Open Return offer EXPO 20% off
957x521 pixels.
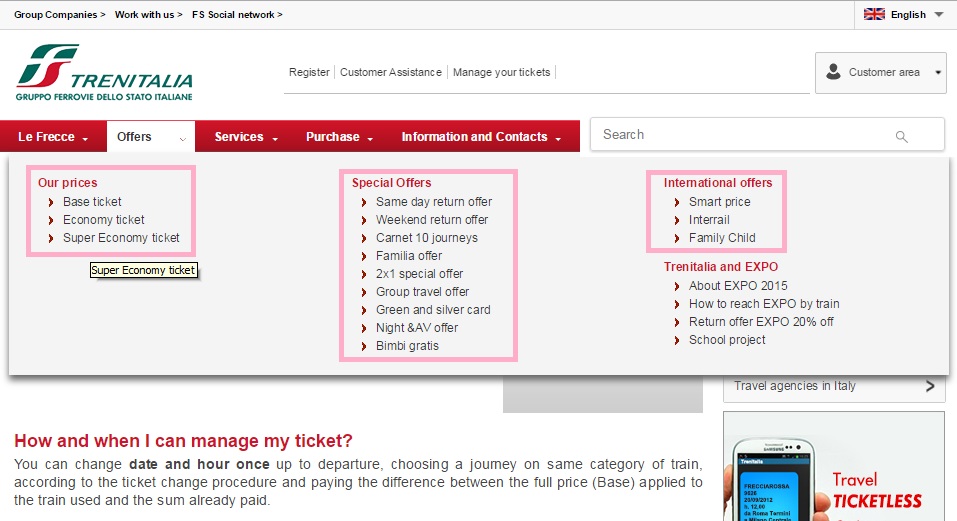(x=761, y=322)
